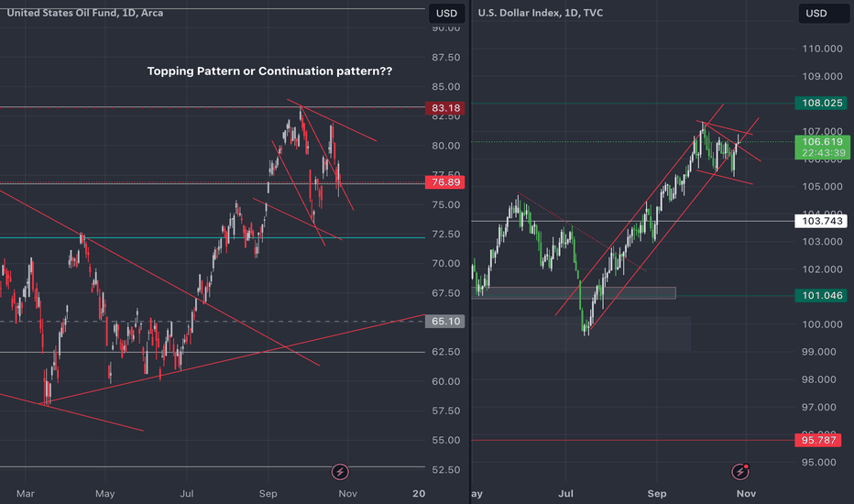Image resolution: width=854 pixels, height=504 pixels.
Task: Select the 108.025 price label
Action: [x=822, y=103]
